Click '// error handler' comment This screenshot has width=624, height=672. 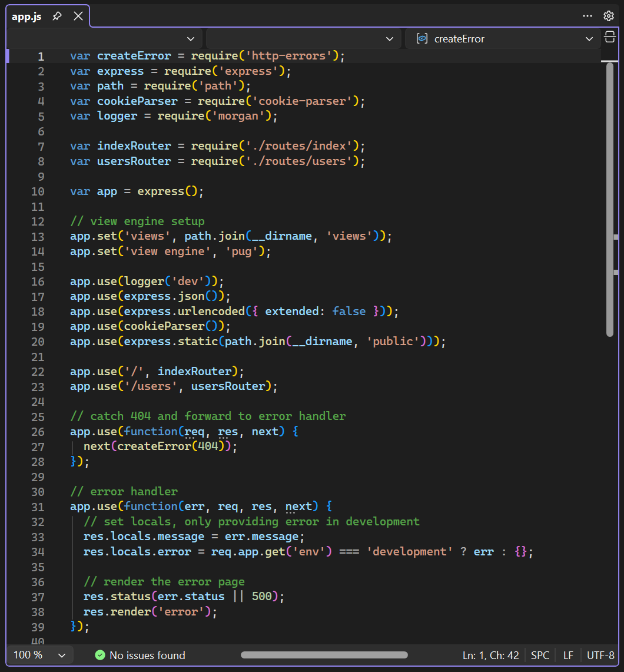coord(124,491)
